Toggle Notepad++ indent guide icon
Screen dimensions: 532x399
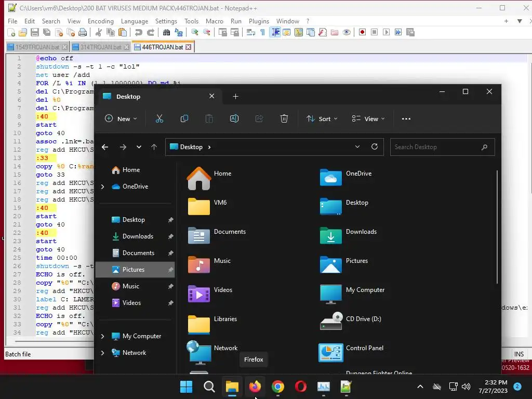(275, 32)
